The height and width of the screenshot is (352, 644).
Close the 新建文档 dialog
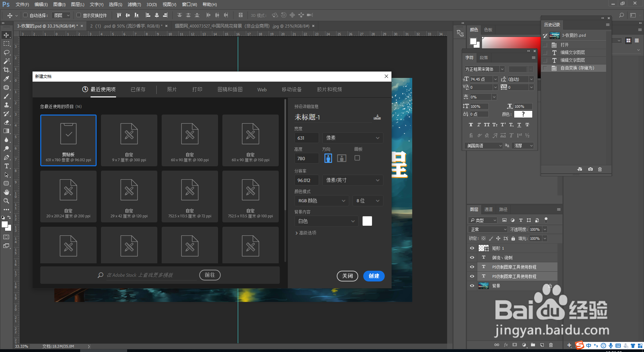(386, 76)
